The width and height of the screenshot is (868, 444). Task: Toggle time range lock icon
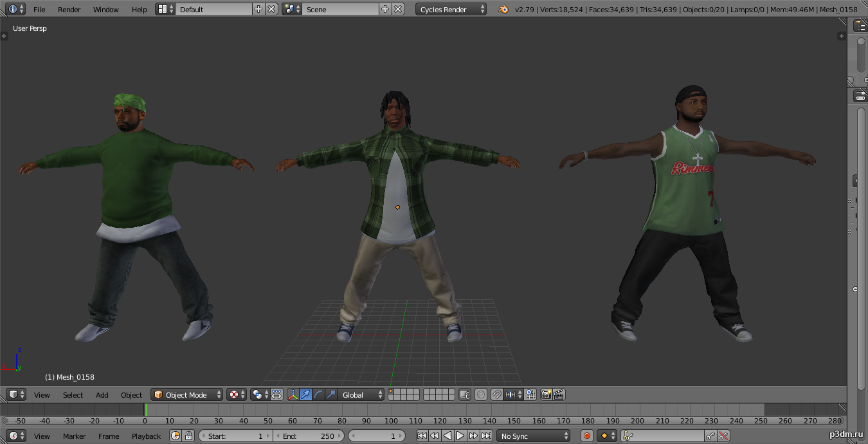[x=189, y=436]
